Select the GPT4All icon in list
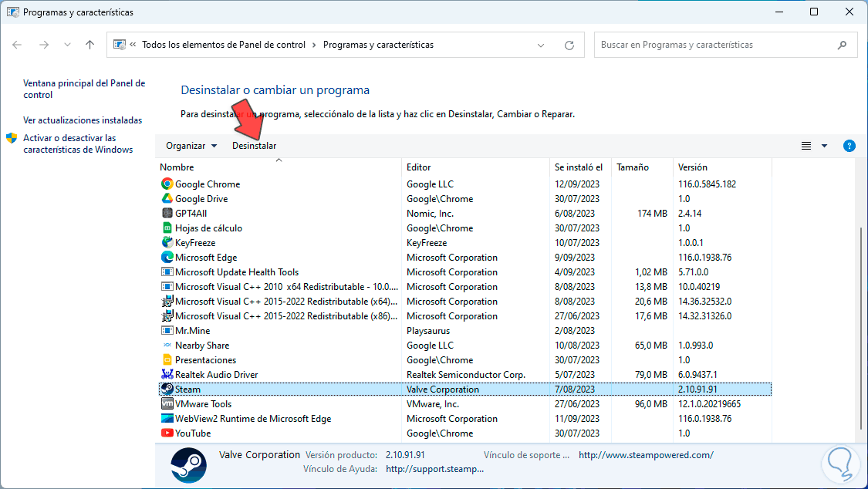 point(167,213)
